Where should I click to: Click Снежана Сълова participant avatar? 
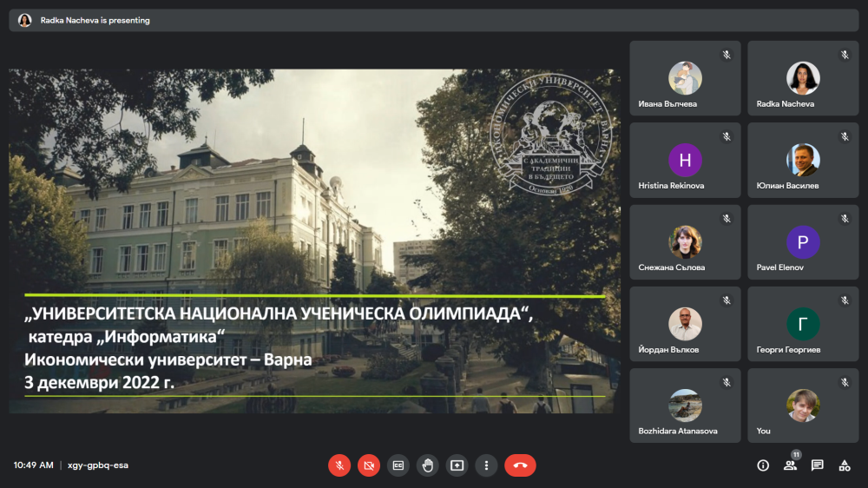(685, 242)
